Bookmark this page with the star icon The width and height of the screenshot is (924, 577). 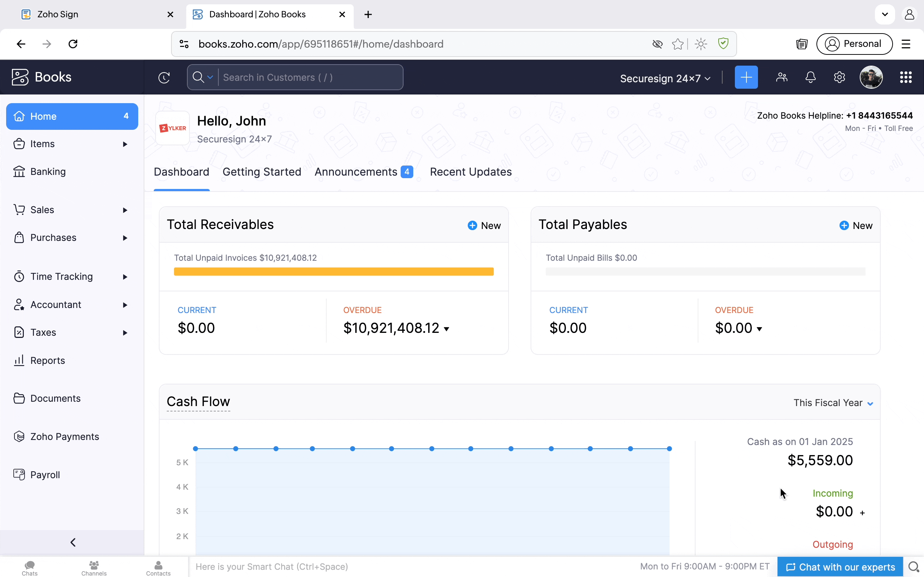678,44
